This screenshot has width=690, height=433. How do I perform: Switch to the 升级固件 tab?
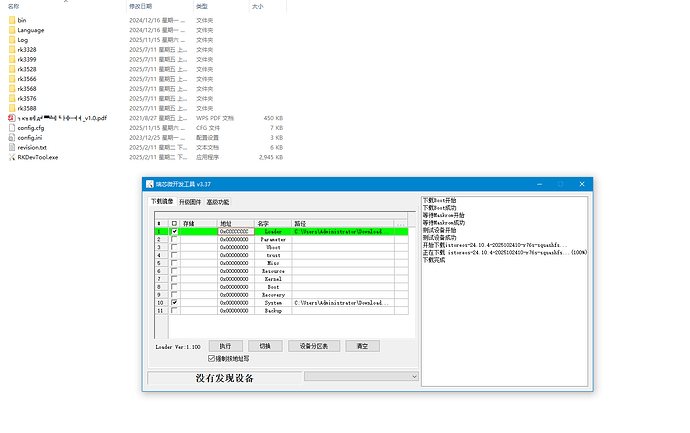point(190,202)
